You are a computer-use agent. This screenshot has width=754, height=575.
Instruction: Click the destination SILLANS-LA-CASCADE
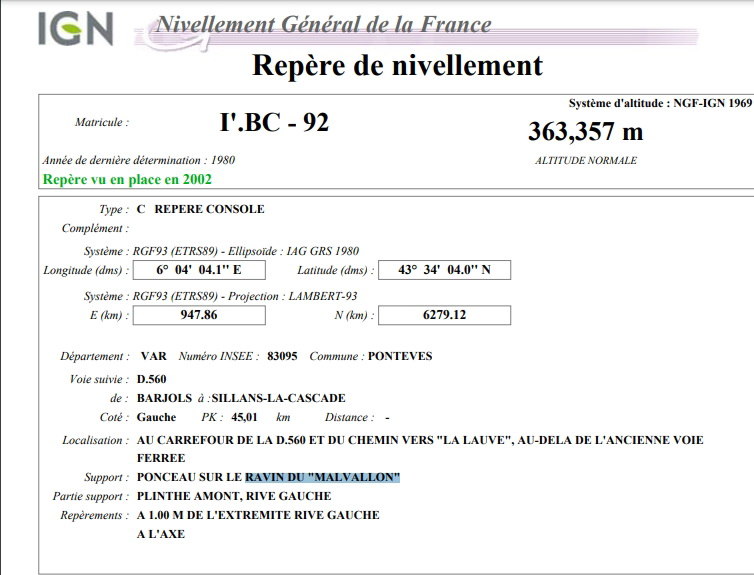278,398
